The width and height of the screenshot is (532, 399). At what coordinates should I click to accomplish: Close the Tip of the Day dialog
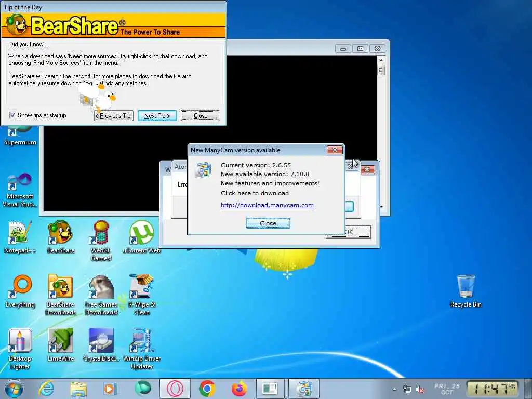pyautogui.click(x=200, y=116)
